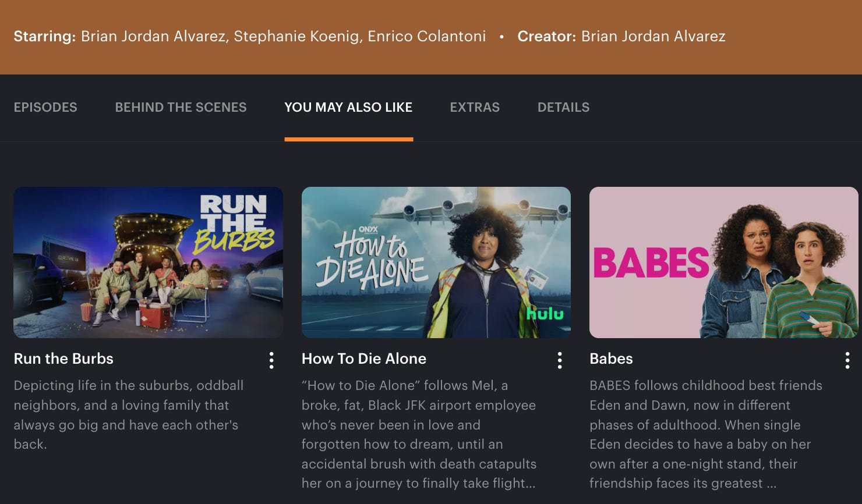Click the How To Die Alone description text
Viewport: 862px width, 504px height.
tap(419, 434)
